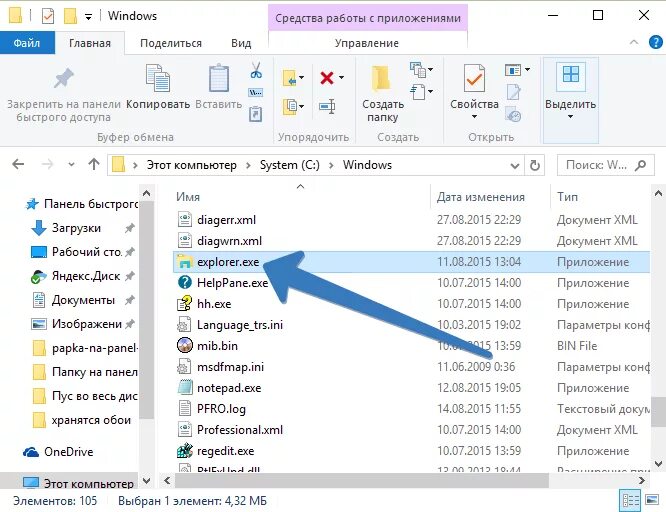Open the Move to dropdown arrow

coord(302,78)
